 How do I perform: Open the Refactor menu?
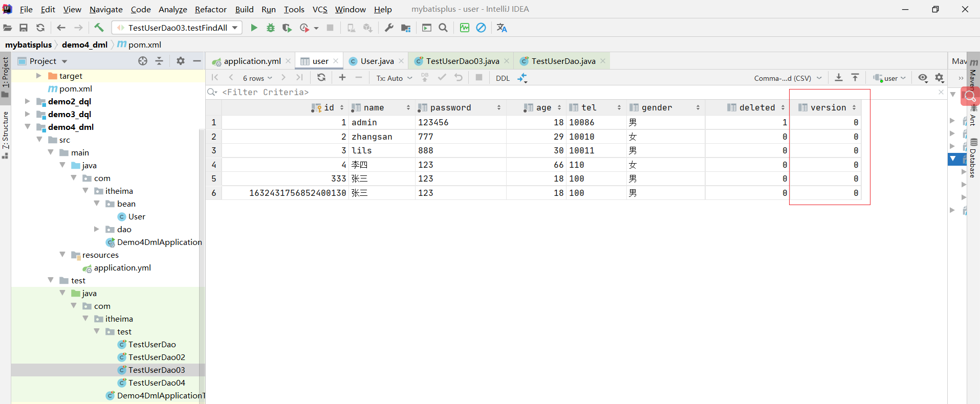(x=210, y=9)
